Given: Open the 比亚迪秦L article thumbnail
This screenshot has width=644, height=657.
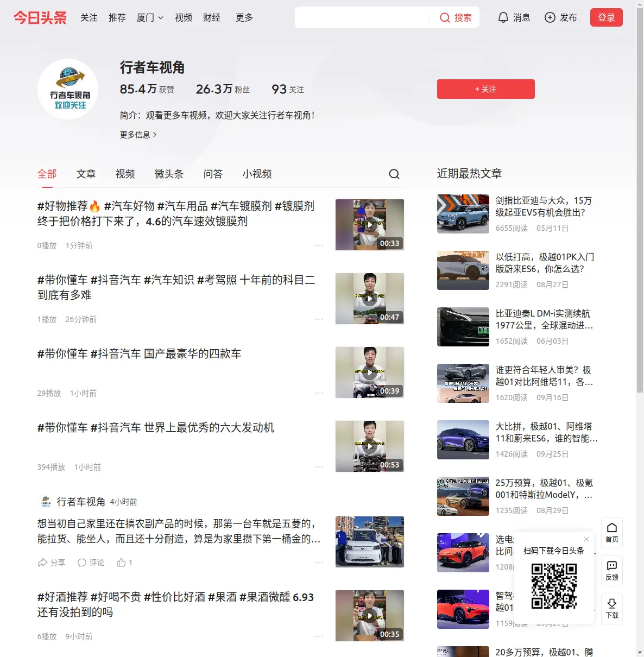Looking at the screenshot, I should coord(463,327).
